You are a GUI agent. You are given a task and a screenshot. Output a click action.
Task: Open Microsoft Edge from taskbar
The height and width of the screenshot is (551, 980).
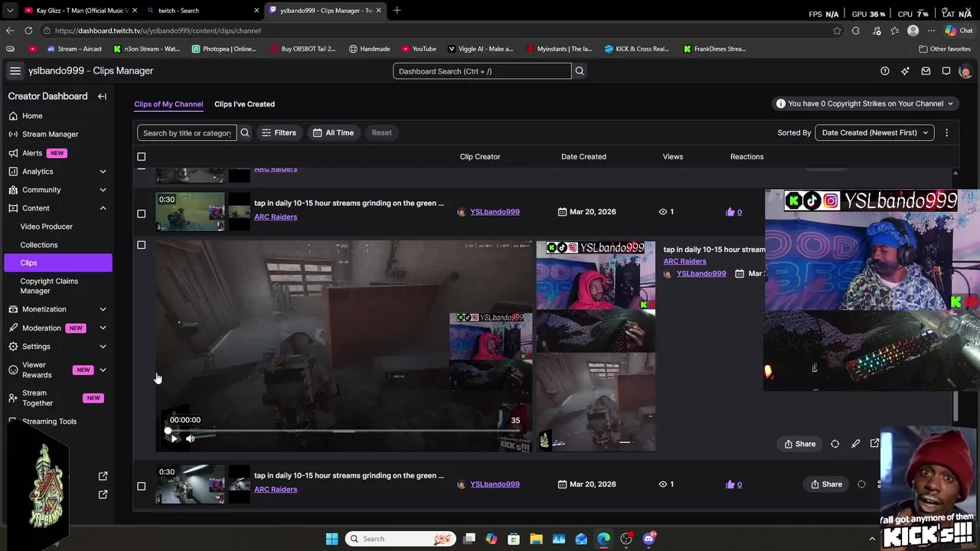pos(603,539)
